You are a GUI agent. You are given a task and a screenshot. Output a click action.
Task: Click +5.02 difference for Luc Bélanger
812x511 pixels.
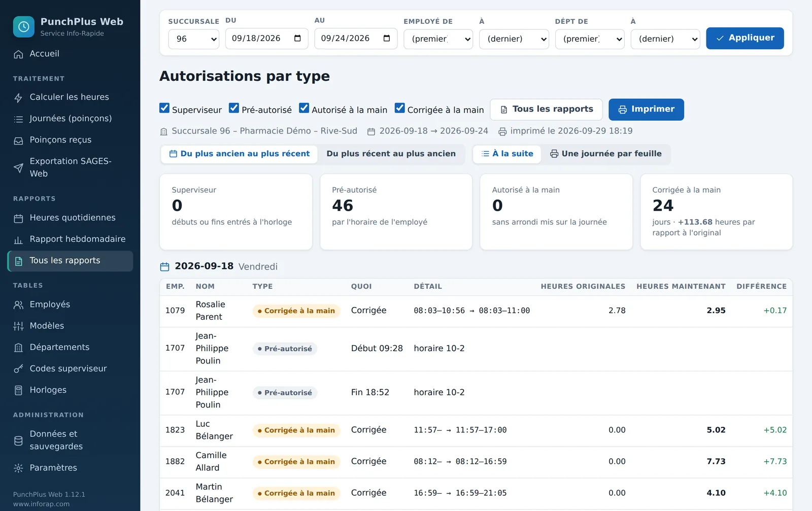click(775, 430)
